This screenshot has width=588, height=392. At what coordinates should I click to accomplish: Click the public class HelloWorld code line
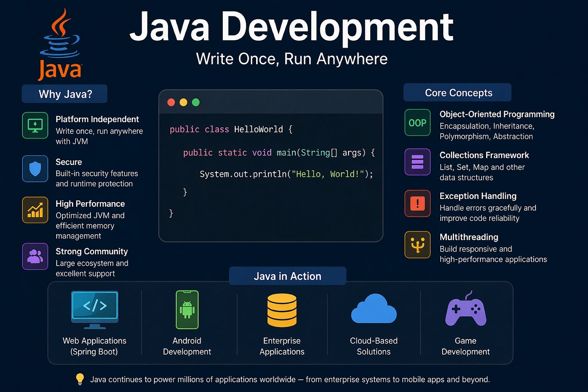(x=231, y=129)
